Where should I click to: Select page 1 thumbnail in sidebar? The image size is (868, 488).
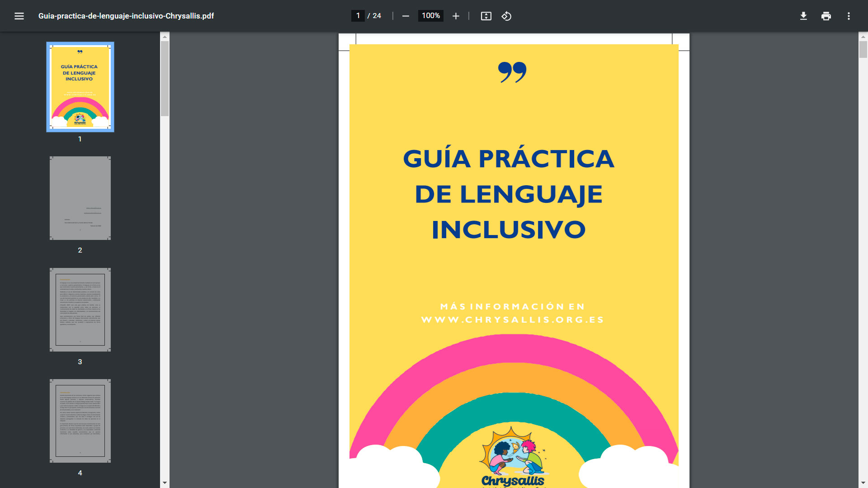80,87
